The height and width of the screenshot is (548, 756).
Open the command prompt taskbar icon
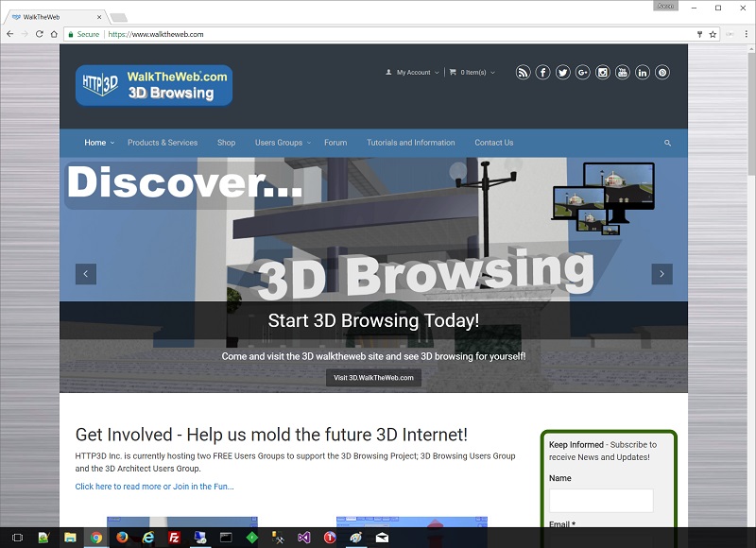coord(226,537)
